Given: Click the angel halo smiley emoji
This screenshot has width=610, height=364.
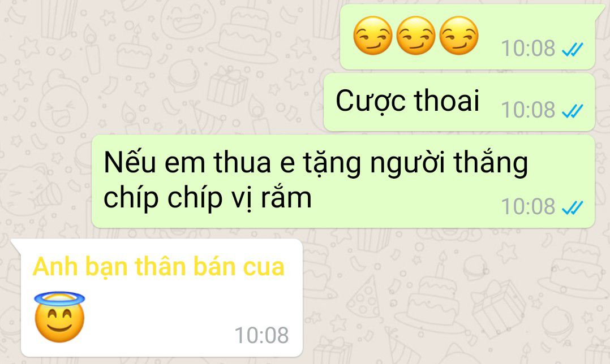Looking at the screenshot, I should point(59,317).
